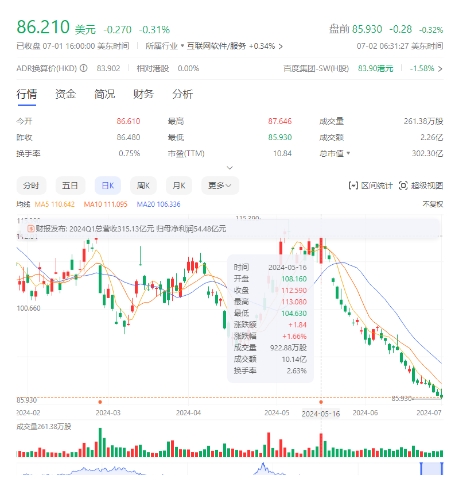Viewport: 456px width, 480px height.
Task: Click the earnings event marker at 2024-05-16
Action: tap(321, 402)
